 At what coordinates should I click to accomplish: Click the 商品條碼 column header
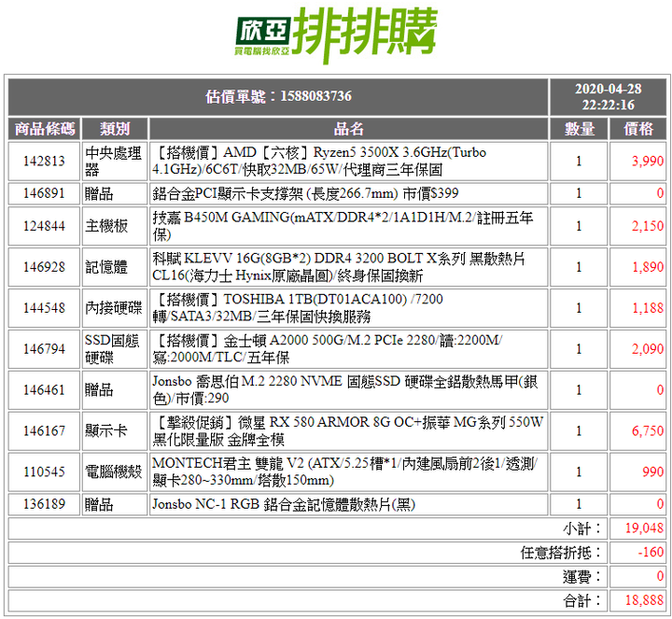(x=45, y=129)
